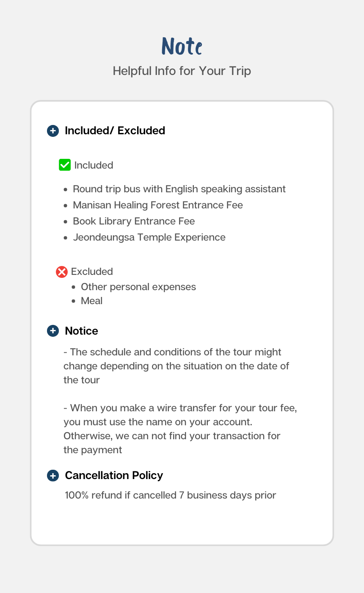This screenshot has height=593, width=364.
Task: Click the Excluded label text
Action: (92, 272)
